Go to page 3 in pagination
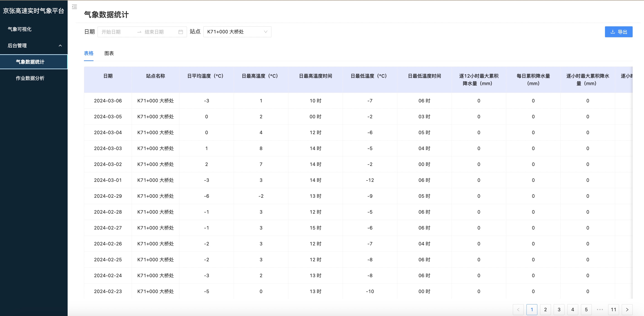 coord(559,309)
